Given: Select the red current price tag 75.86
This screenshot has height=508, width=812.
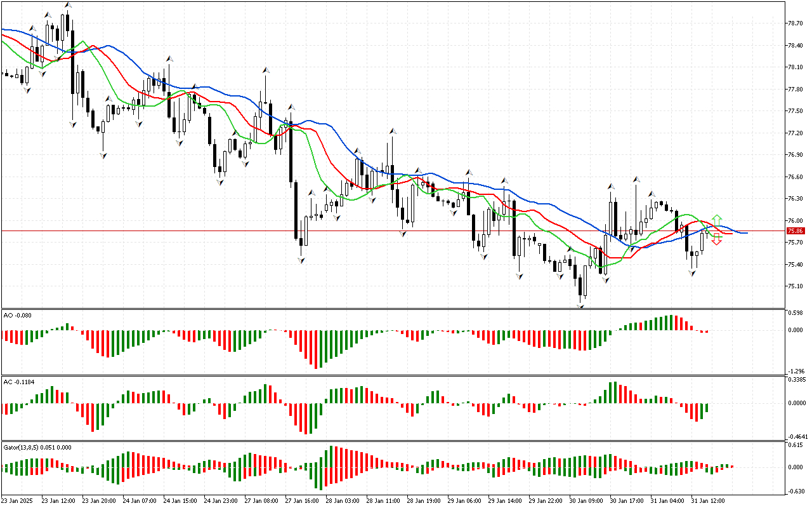Looking at the screenshot, I should pos(796,231).
